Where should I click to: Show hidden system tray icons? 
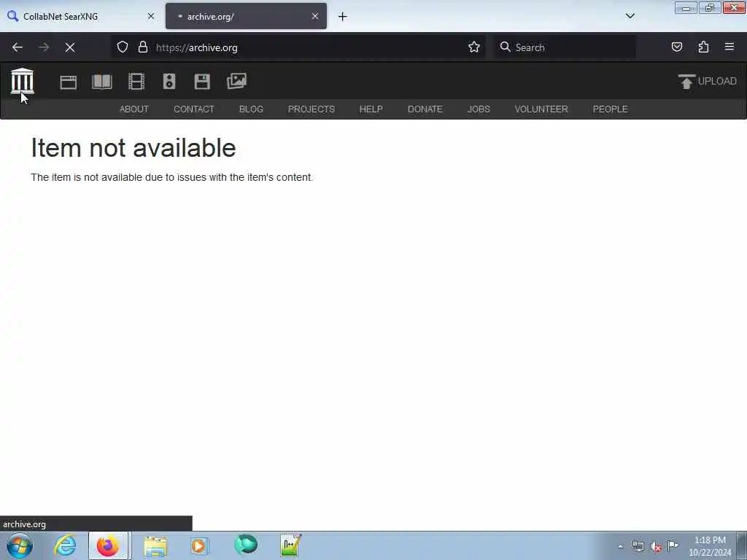click(x=620, y=546)
